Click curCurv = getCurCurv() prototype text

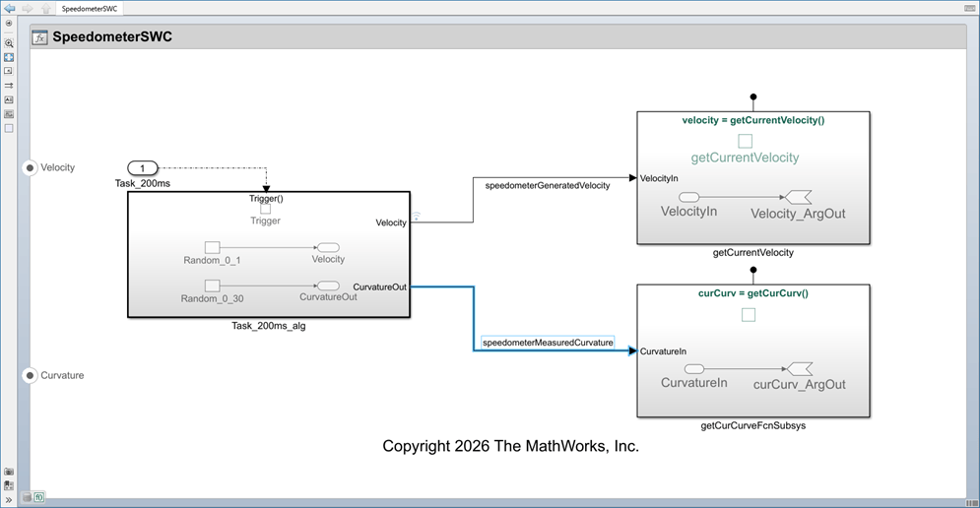[753, 293]
